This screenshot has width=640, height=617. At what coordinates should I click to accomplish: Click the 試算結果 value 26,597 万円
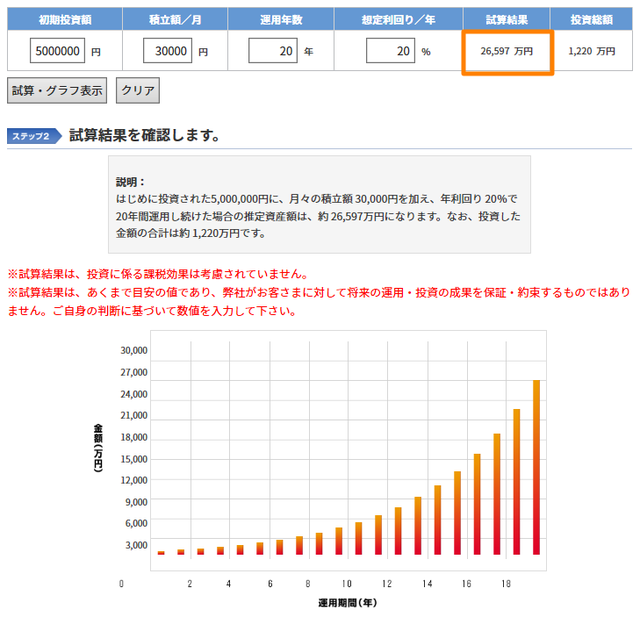coord(507,51)
